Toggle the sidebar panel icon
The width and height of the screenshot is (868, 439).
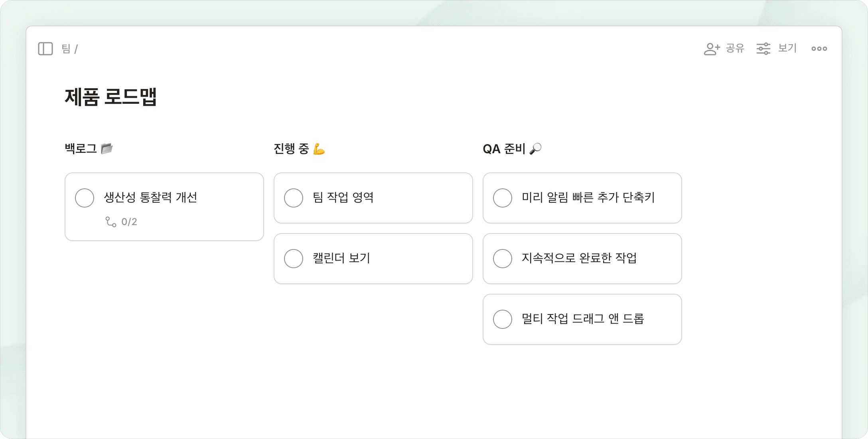45,49
